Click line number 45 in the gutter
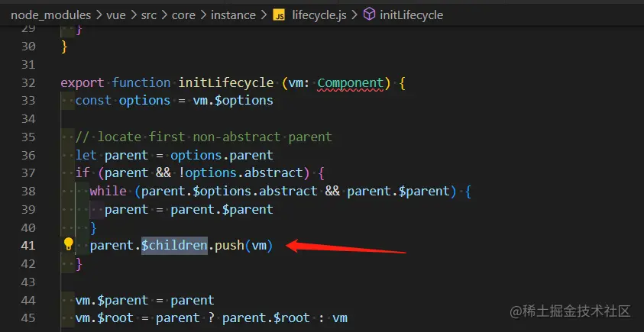Viewport: 644px width, 332px height. coord(28,317)
